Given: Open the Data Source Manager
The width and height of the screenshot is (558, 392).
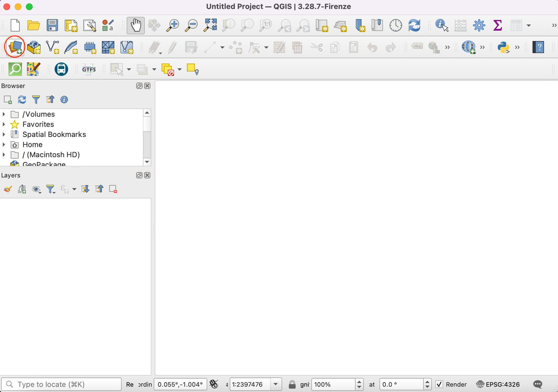Looking at the screenshot, I should coord(15,47).
